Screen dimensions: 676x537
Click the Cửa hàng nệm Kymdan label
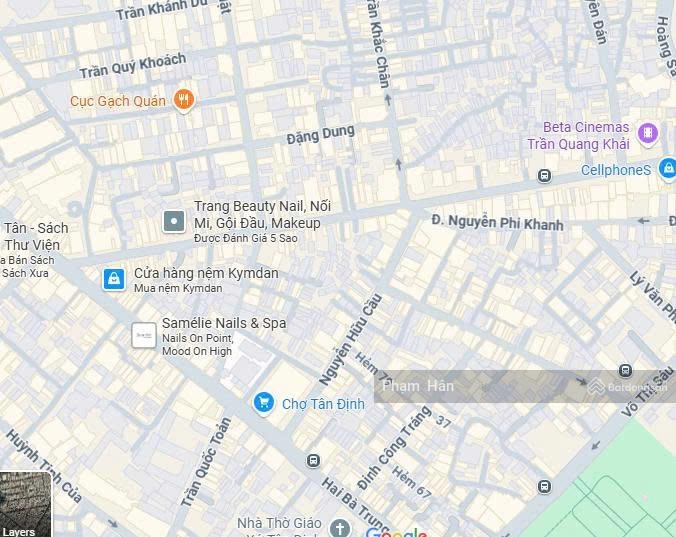[x=206, y=273]
